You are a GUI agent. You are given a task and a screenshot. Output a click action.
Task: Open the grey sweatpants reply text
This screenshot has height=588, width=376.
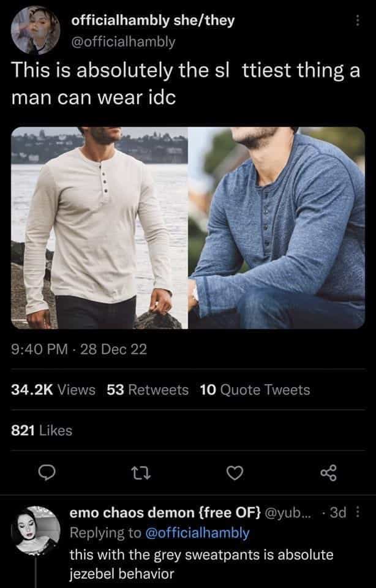coord(201,564)
